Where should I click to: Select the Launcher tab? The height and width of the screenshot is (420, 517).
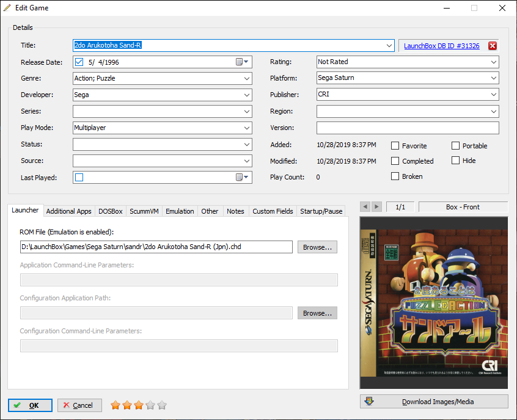pyautogui.click(x=25, y=210)
